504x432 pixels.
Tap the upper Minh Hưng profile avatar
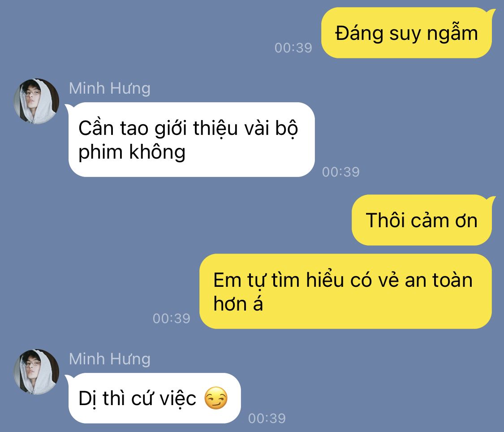pos(36,101)
